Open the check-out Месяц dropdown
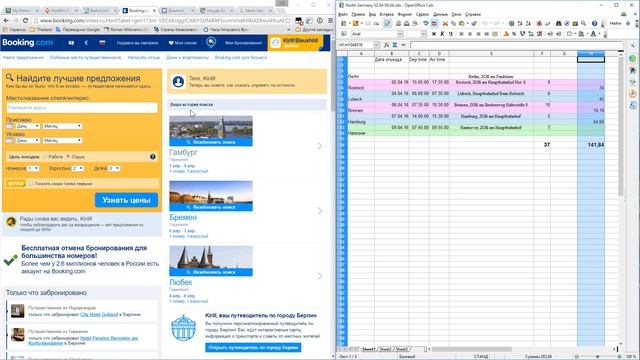Viewport: 640px width, 360px height. click(x=62, y=140)
